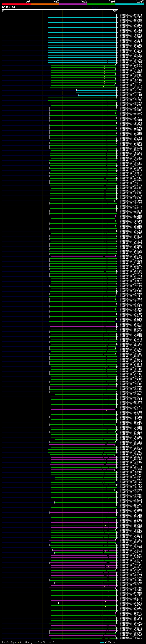The width and height of the screenshot is (146, 644).
Task: Select the UniRef100_Q25A17 label
Action: click(x=131, y=65)
